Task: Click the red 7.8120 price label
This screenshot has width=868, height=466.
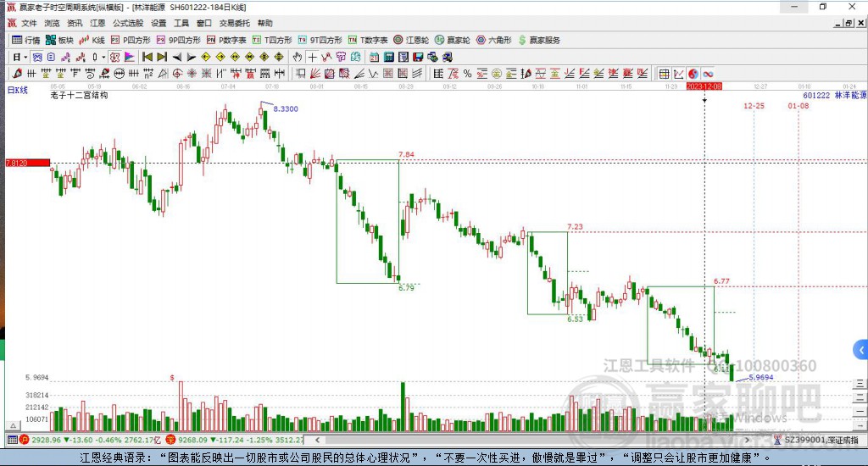Action: 28,163
